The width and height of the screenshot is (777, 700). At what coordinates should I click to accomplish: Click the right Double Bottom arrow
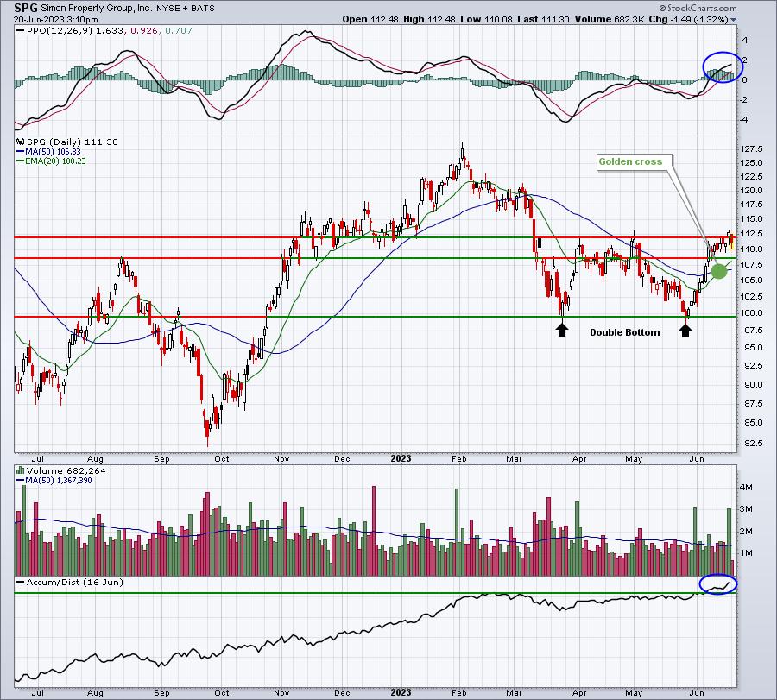tap(685, 330)
